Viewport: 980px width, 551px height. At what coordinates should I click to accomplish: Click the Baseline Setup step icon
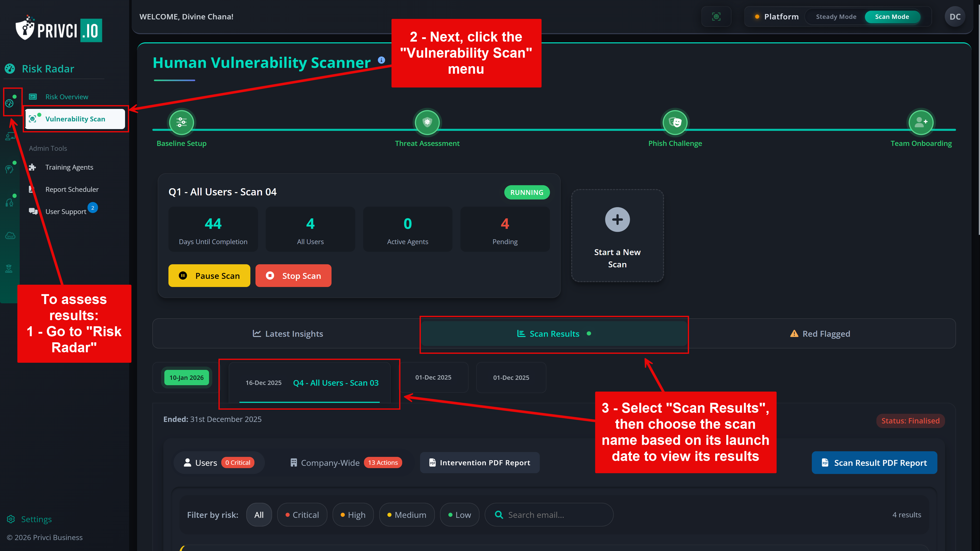(x=181, y=122)
